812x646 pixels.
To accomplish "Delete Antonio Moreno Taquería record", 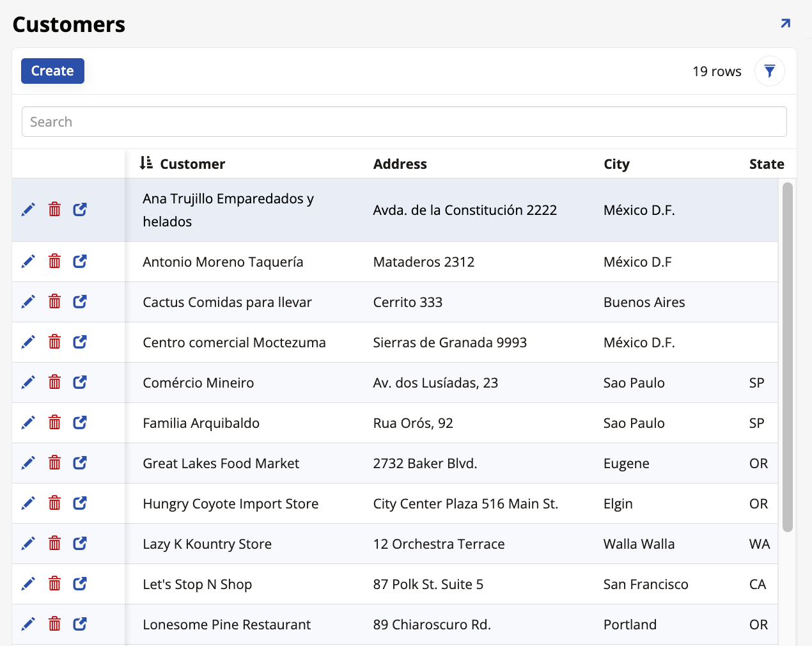I will pos(54,261).
